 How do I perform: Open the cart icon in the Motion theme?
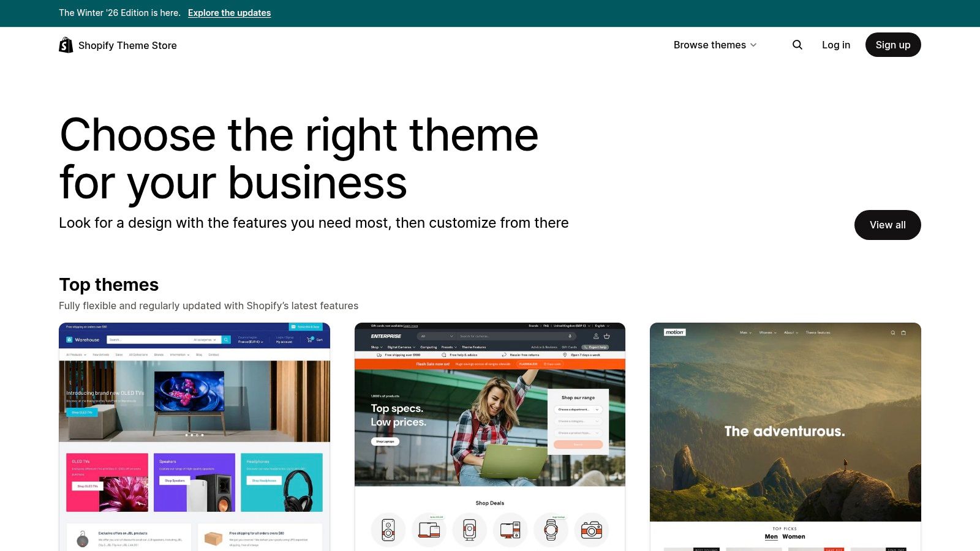[x=903, y=332]
